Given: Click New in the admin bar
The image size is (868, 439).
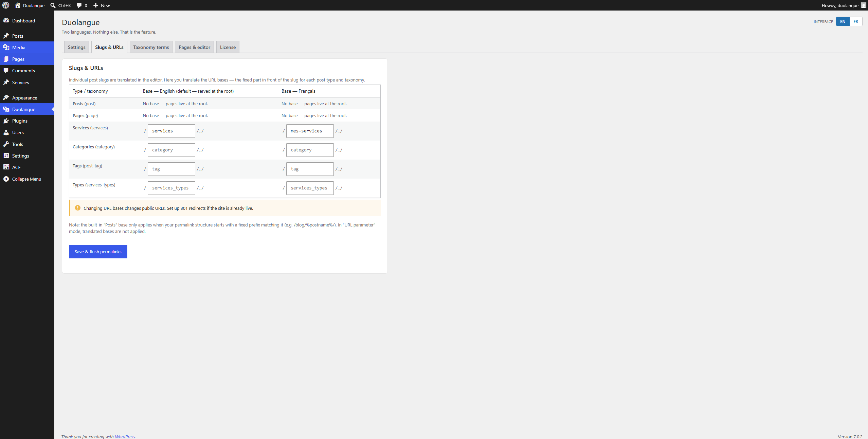Looking at the screenshot, I should click(x=105, y=5).
